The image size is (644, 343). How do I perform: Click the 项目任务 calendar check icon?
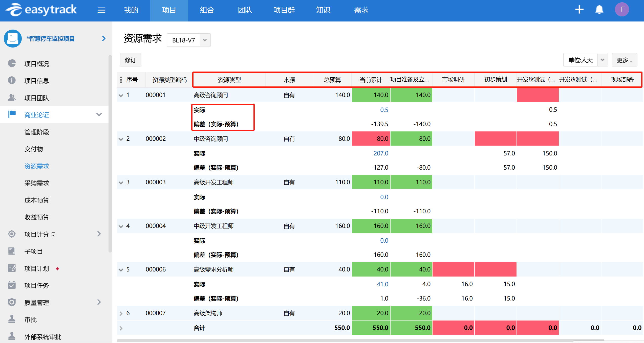point(12,285)
